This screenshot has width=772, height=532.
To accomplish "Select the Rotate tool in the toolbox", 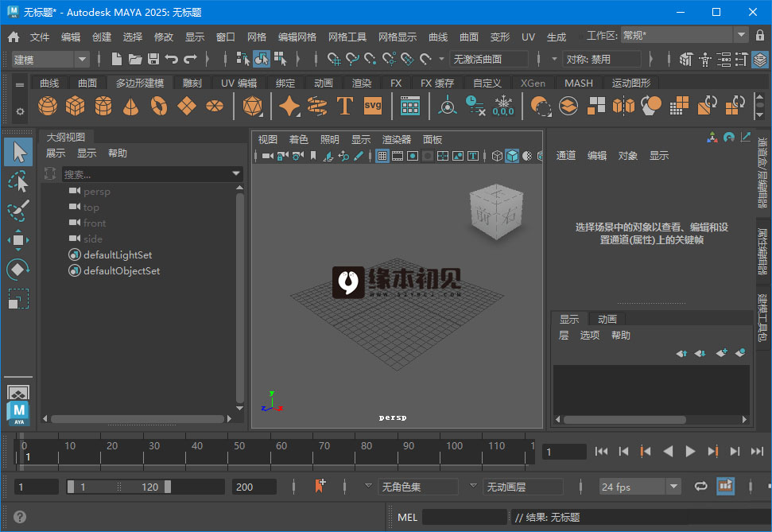I will 18,270.
